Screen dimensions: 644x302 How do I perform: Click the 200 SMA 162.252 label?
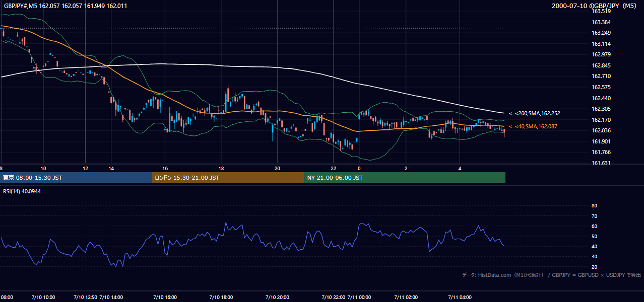(x=534, y=114)
